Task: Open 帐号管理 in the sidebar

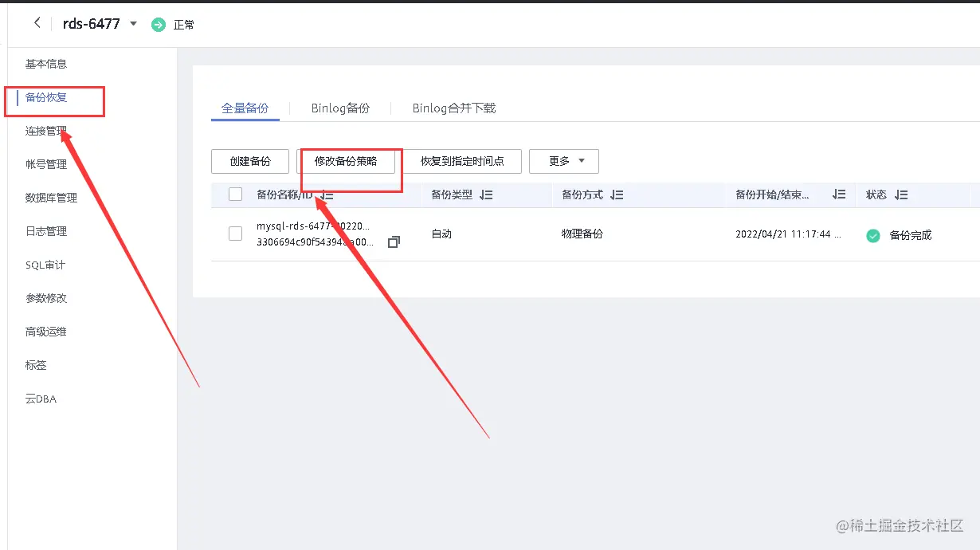Action: point(46,164)
